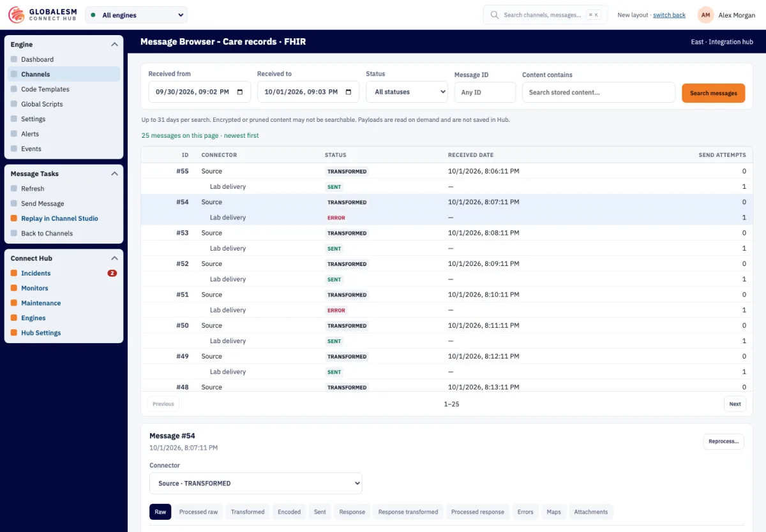Click the ERROR status under message #54
766x532 pixels.
[x=336, y=218]
